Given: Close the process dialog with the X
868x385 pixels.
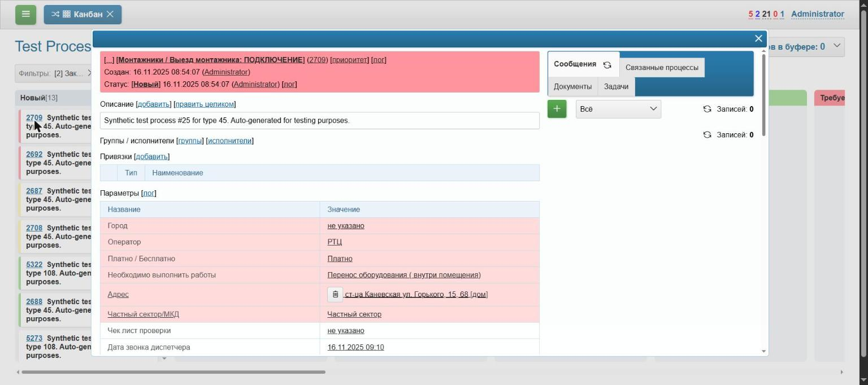Looking at the screenshot, I should tap(758, 38).
